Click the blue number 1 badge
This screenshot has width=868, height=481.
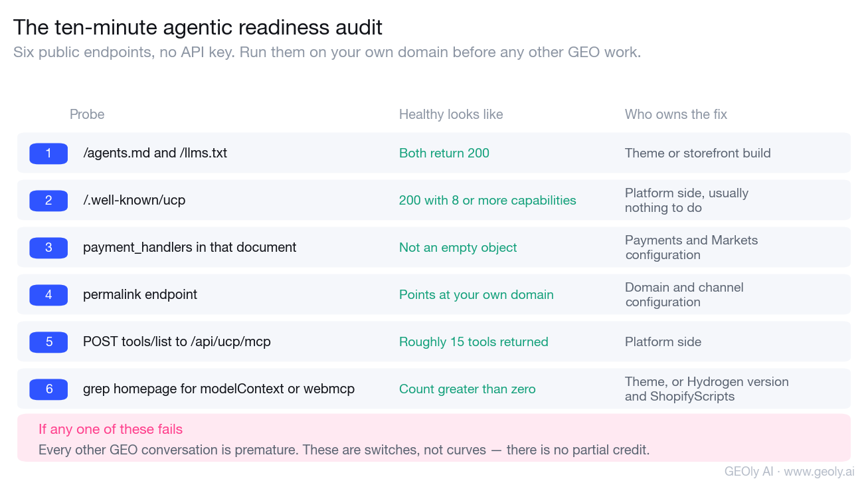click(48, 153)
